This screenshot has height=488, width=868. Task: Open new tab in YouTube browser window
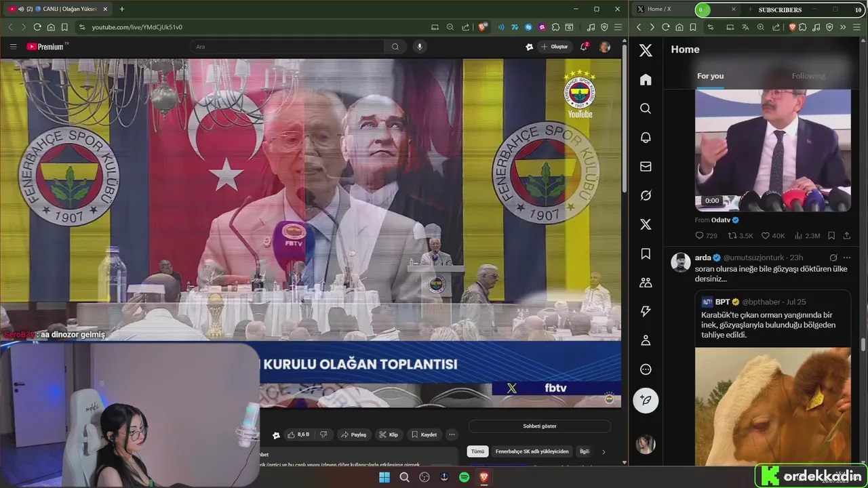122,9
